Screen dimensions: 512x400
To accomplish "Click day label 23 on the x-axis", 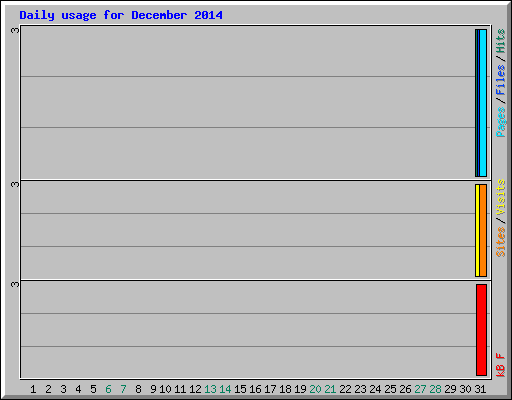I will (360, 389).
